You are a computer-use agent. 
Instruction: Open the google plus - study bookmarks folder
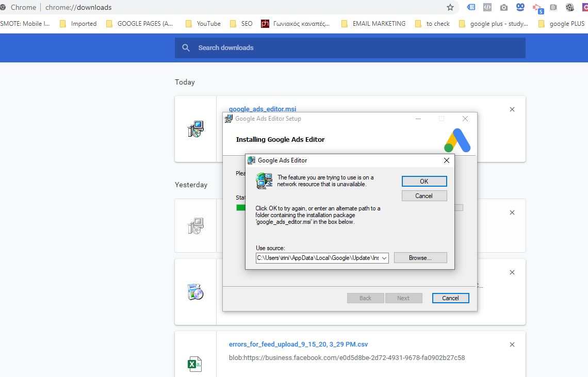493,24
